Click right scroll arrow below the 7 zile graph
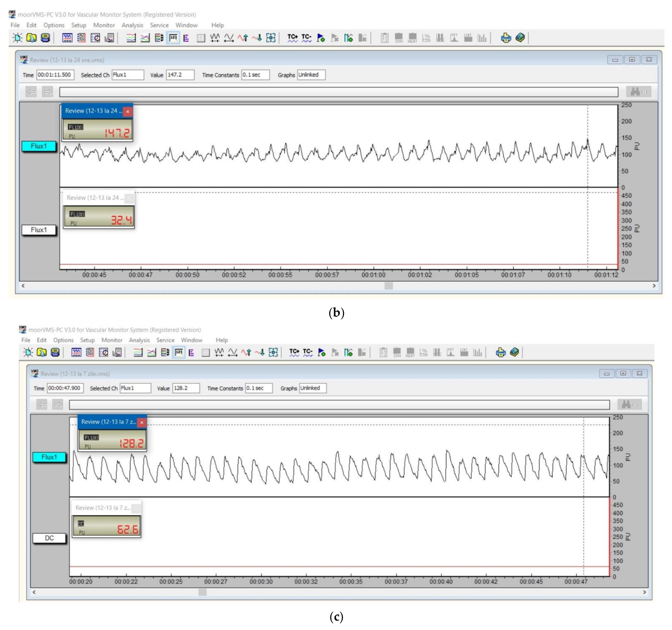Viewport: 672px width, 630px height. pos(644,592)
